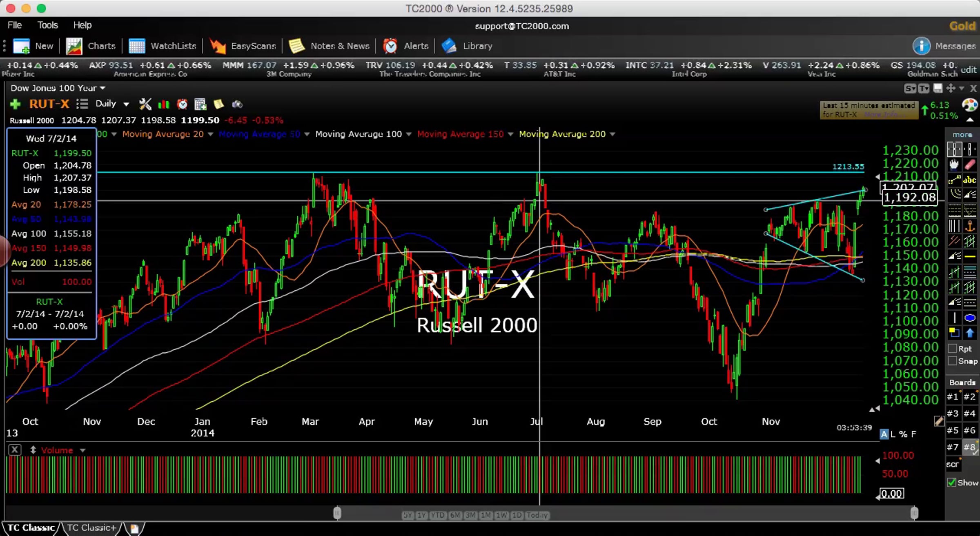The height and width of the screenshot is (536, 980).
Task: Click the New toolbar button
Action: (x=33, y=46)
